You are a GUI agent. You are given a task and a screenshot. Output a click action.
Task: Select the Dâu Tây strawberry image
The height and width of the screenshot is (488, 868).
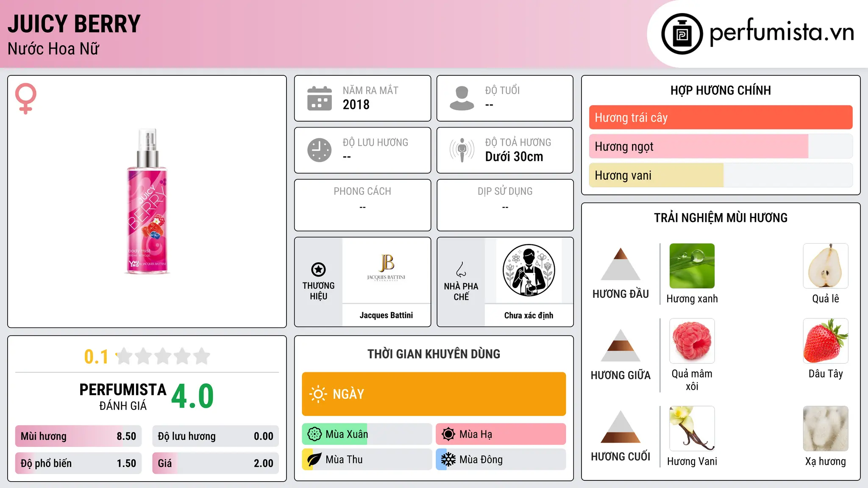(826, 341)
